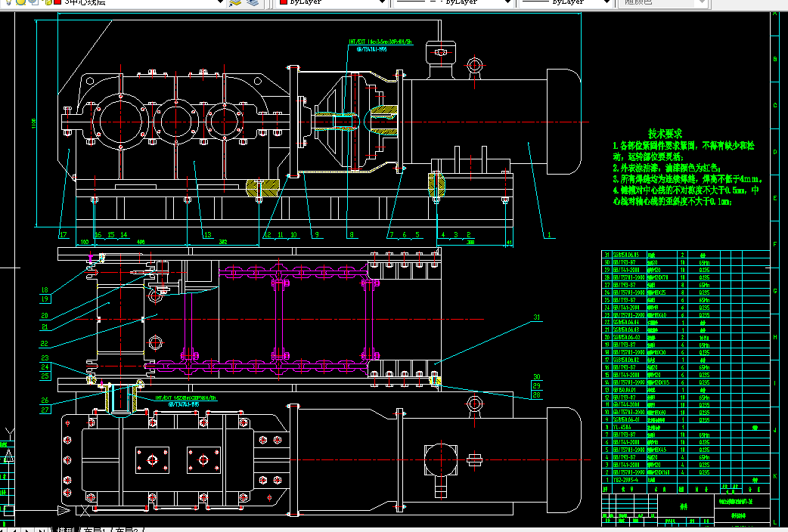This screenshot has height=532, width=788.
Task: Select boxed callout number 17 at left of upper view
Action: [x=63, y=234]
